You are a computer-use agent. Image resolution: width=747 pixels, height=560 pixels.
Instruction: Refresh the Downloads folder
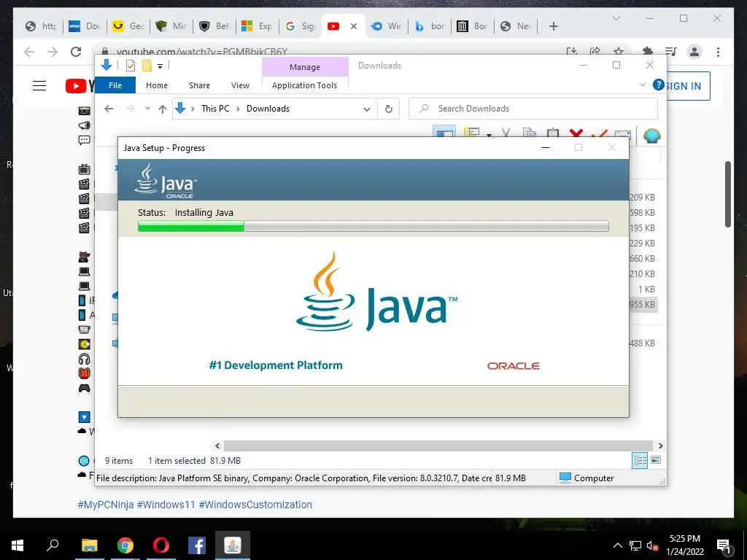[388, 109]
